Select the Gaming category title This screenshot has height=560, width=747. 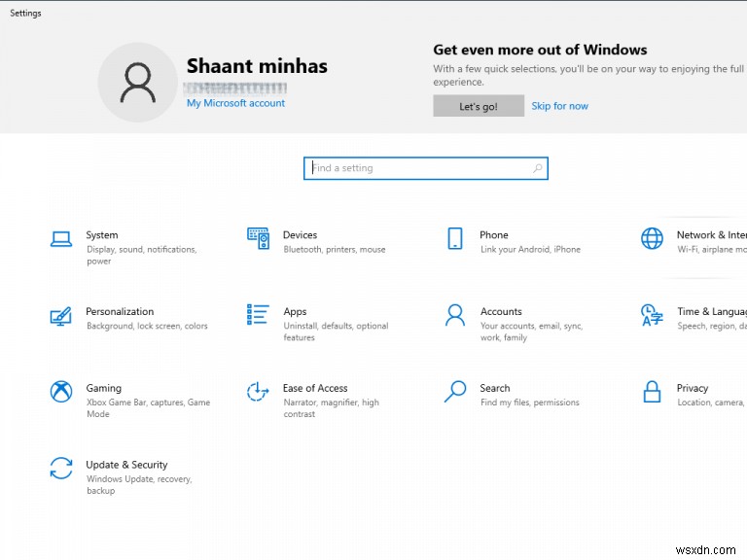103,388
